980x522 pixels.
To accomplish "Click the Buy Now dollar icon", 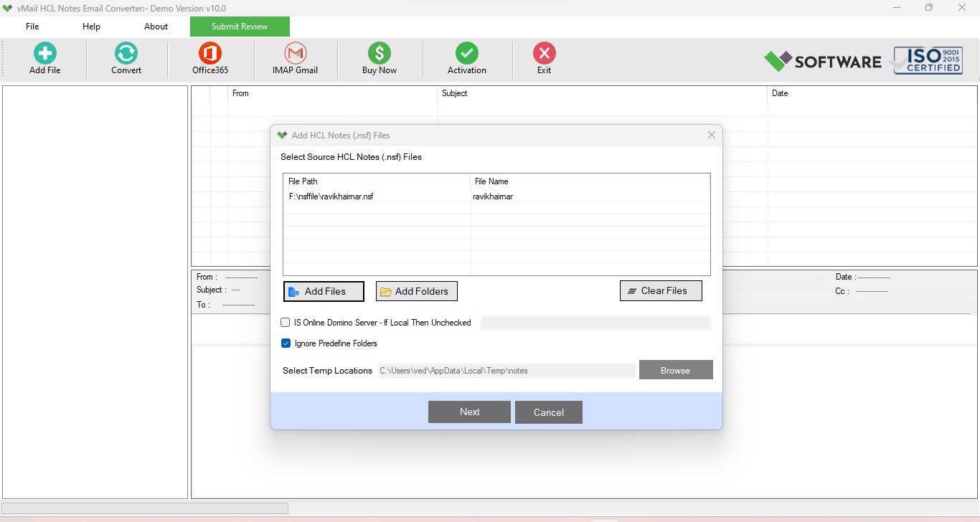I will tap(380, 54).
